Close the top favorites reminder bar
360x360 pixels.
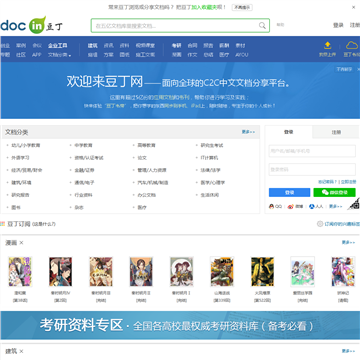(354, 7)
